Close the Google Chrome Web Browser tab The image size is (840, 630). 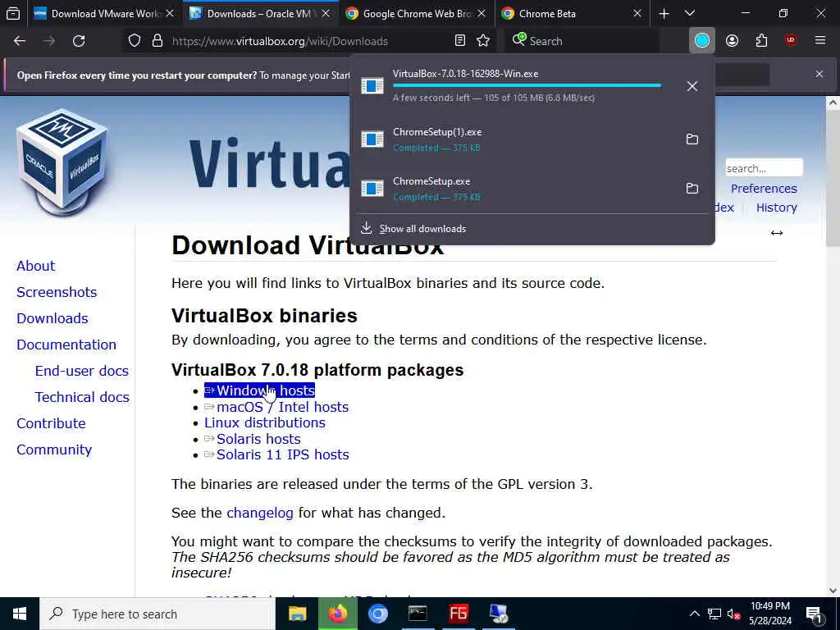tap(482, 13)
